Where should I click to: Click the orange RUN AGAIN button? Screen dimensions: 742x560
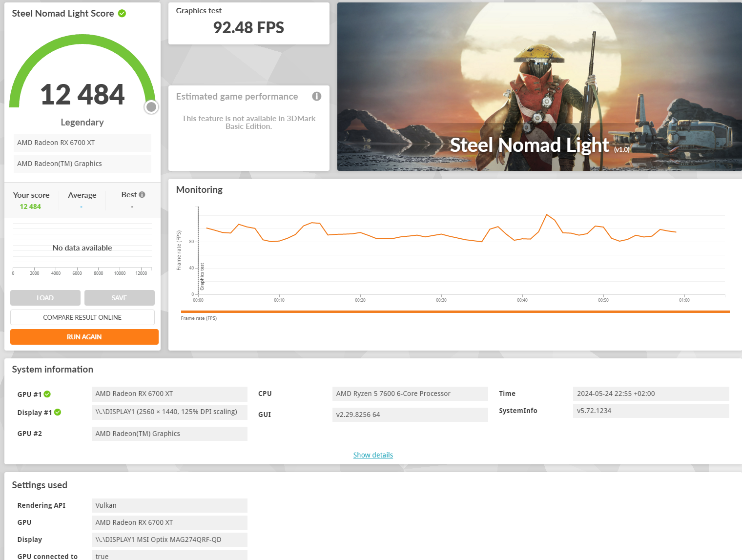coord(84,337)
